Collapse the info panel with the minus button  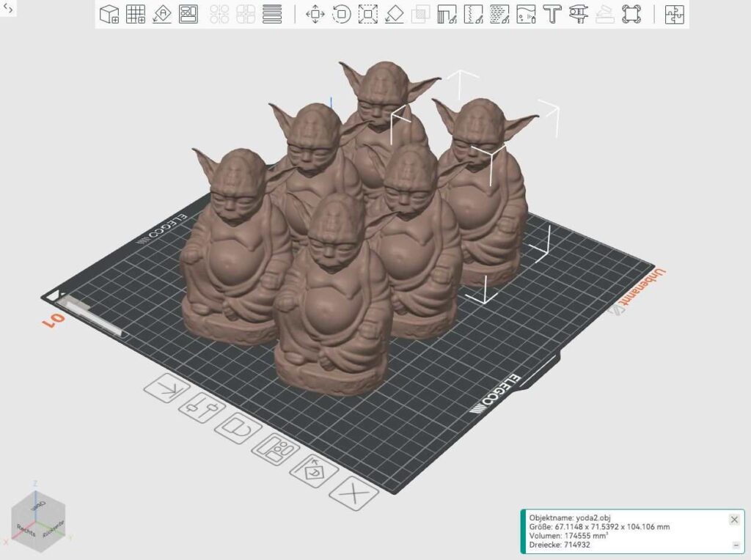[x=734, y=545]
